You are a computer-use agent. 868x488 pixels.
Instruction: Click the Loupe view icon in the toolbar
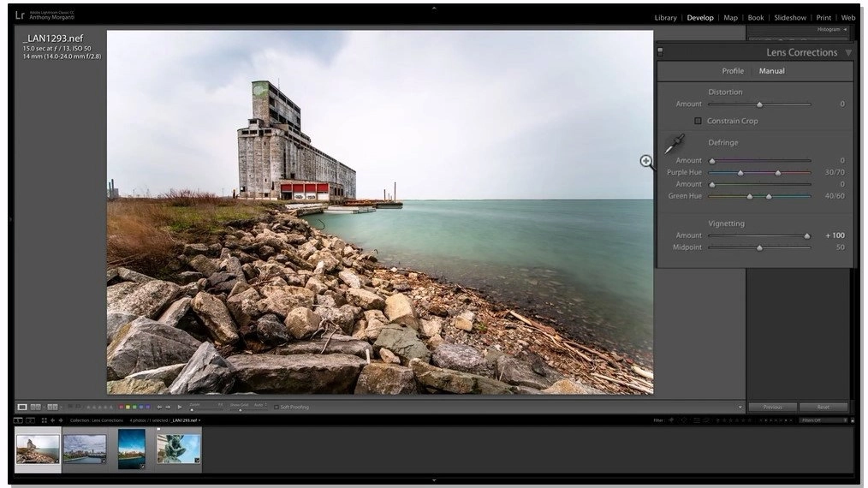pyautogui.click(x=22, y=407)
